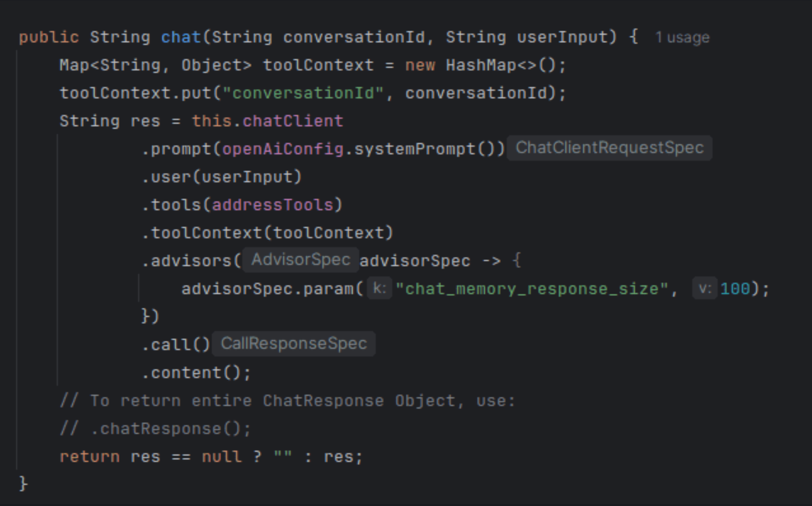812x506 pixels.
Task: Place cursor on the chat method name
Action: [x=181, y=37]
